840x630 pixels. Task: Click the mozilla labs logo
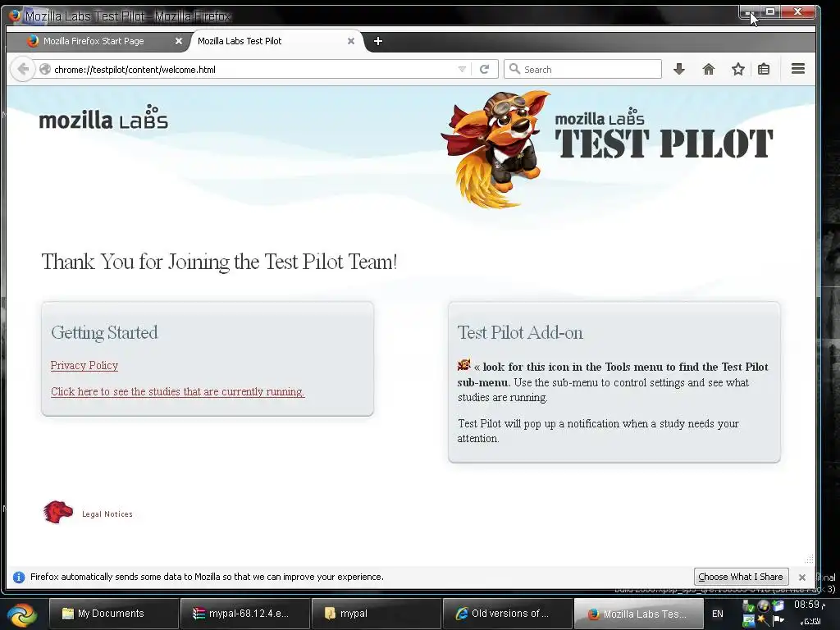pyautogui.click(x=103, y=117)
